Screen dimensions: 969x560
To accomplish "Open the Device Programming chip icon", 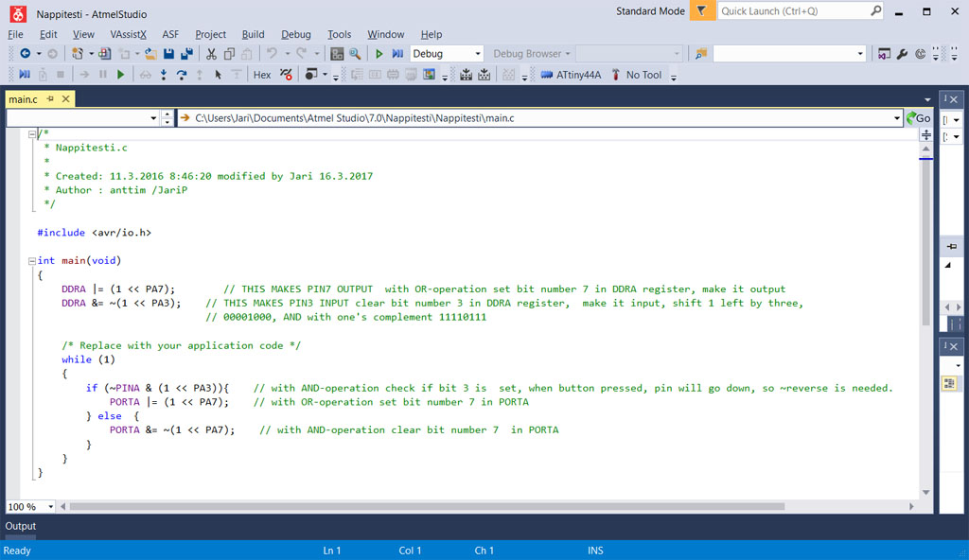I will pyautogui.click(x=337, y=54).
